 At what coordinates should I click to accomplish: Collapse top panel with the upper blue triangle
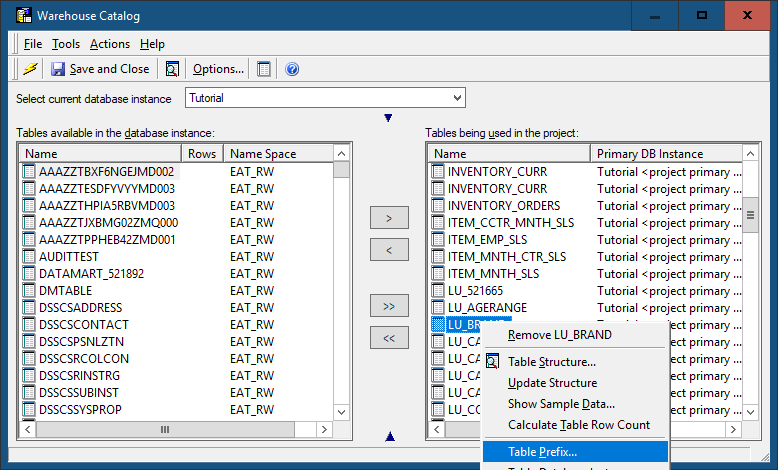tap(389, 119)
